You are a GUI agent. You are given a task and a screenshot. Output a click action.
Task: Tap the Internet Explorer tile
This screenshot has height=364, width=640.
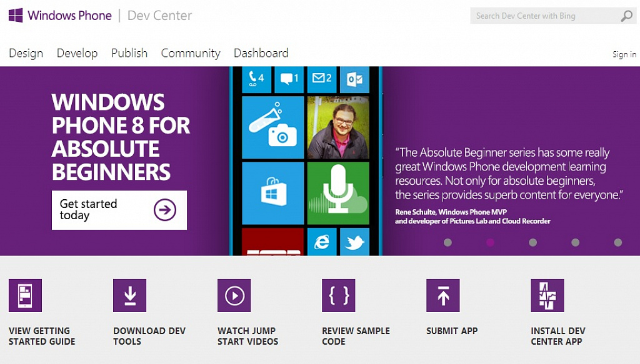tap(322, 242)
